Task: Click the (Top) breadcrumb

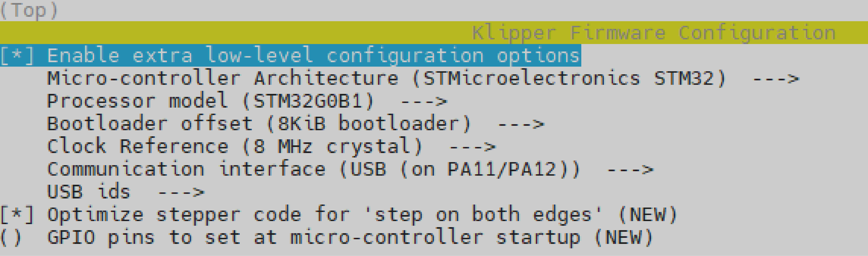Action: (29, 10)
